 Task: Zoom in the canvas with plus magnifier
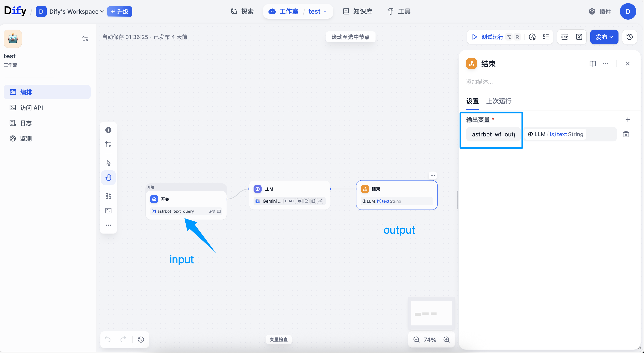click(447, 340)
